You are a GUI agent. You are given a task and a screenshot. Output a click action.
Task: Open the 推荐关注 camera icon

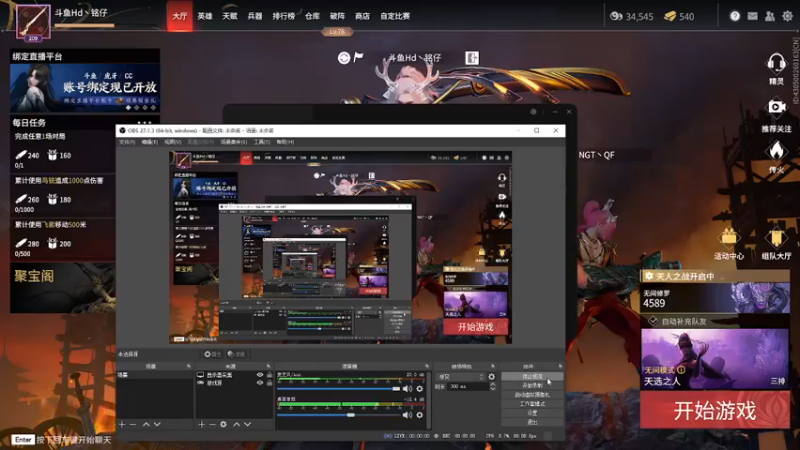(x=777, y=107)
